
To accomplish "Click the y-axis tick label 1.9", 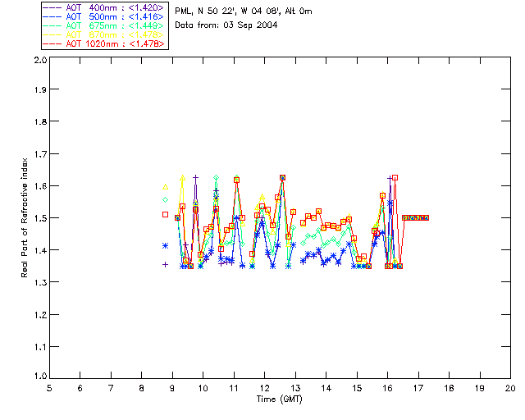I will click(40, 89).
